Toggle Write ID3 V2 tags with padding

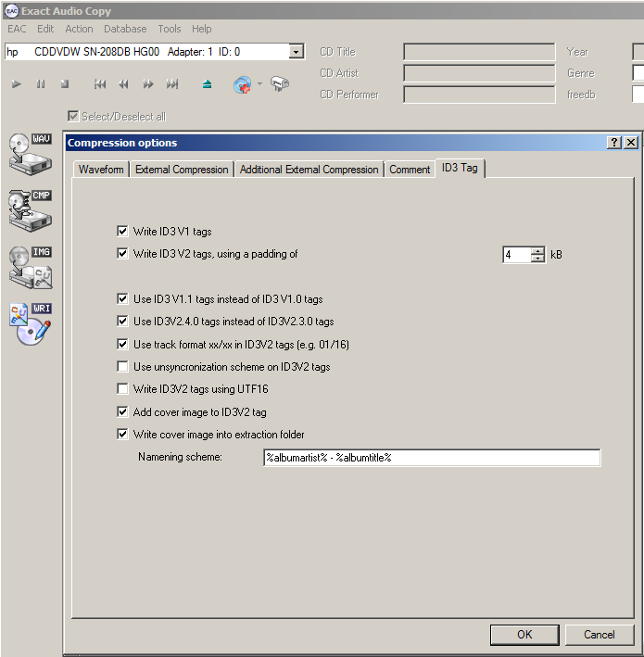pyautogui.click(x=122, y=253)
